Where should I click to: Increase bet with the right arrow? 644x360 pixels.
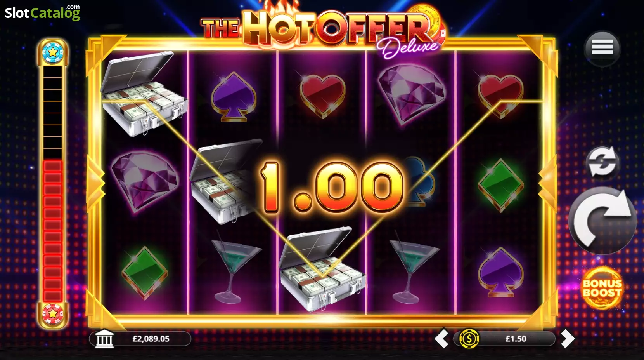pos(567,339)
